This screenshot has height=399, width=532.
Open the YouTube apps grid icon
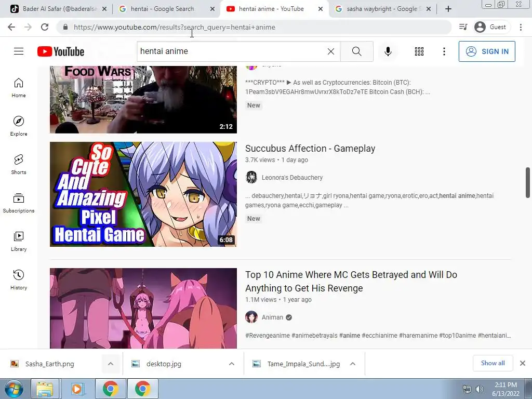(x=419, y=51)
